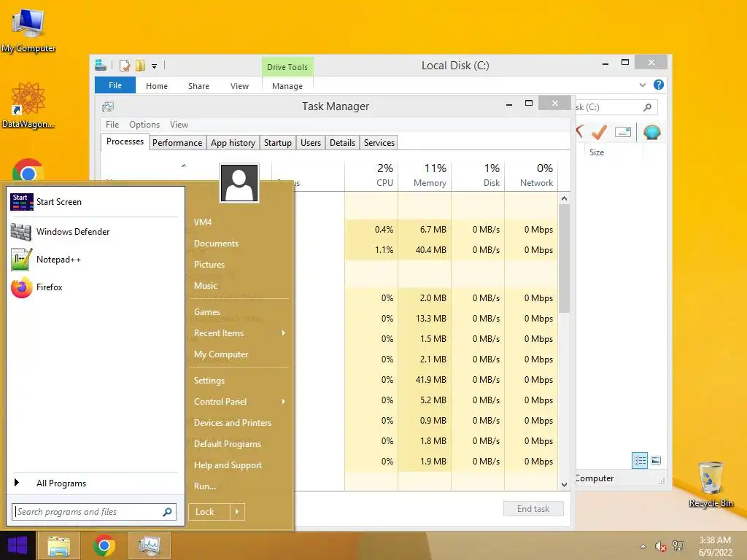This screenshot has width=747, height=560.
Task: Expand the Explorer ribbon chevron
Action: tap(642, 85)
